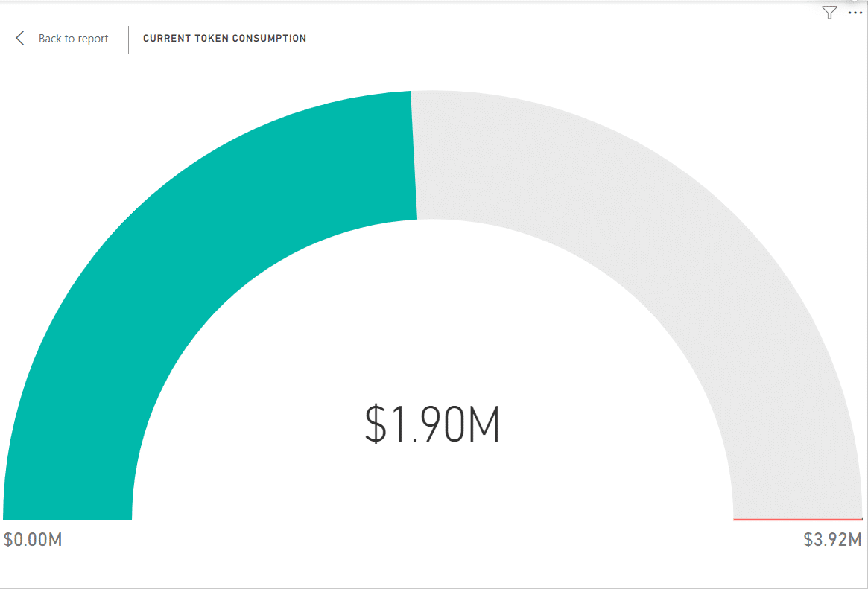Click the blank area below the gauge labels
The image size is (868, 589).
click(432, 567)
